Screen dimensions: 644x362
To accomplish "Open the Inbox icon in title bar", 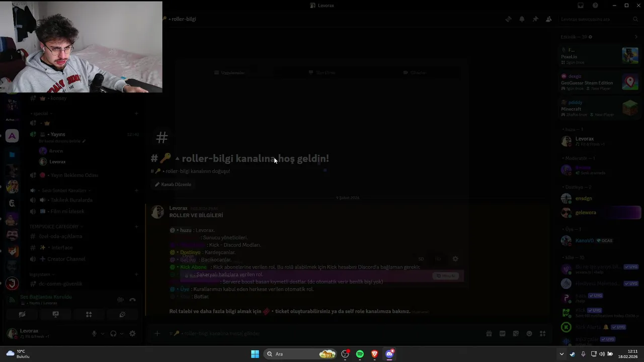I will coord(581,6).
